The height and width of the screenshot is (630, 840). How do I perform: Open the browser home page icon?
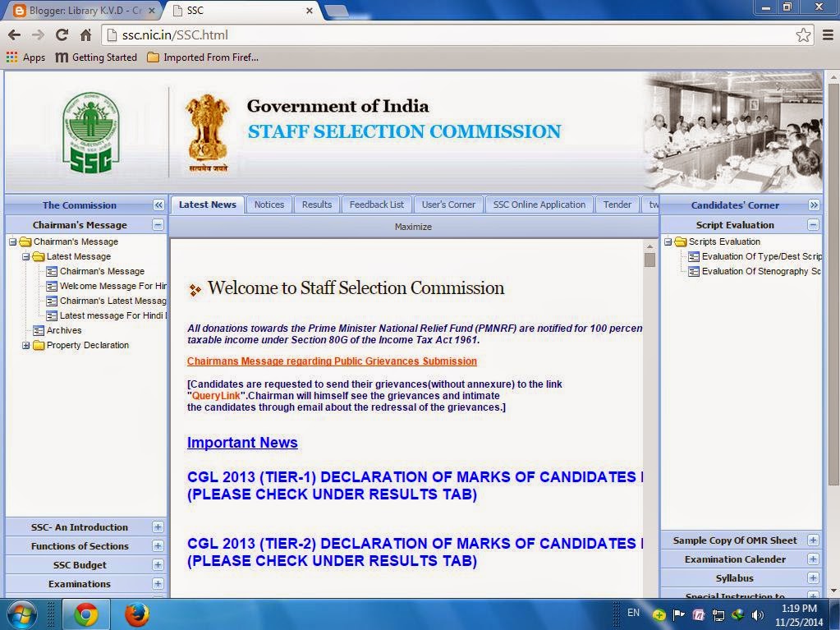(85, 35)
